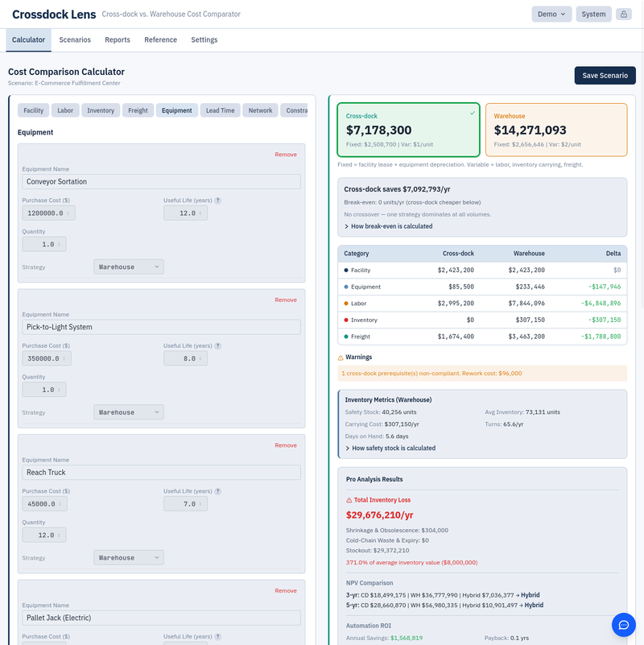644x645 pixels.
Task: Open Reach Truck Strategy dropdown
Action: 129,558
